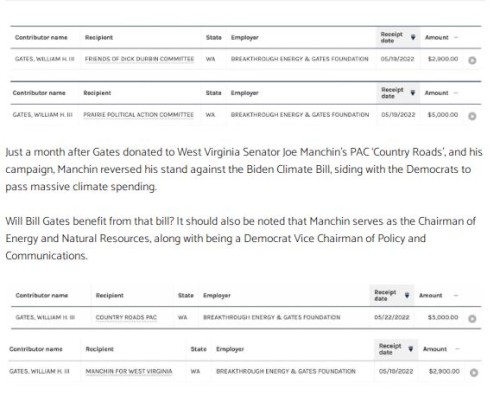Open the Manchin for West Virginia link
The width and height of the screenshot is (500, 396).
tap(129, 371)
